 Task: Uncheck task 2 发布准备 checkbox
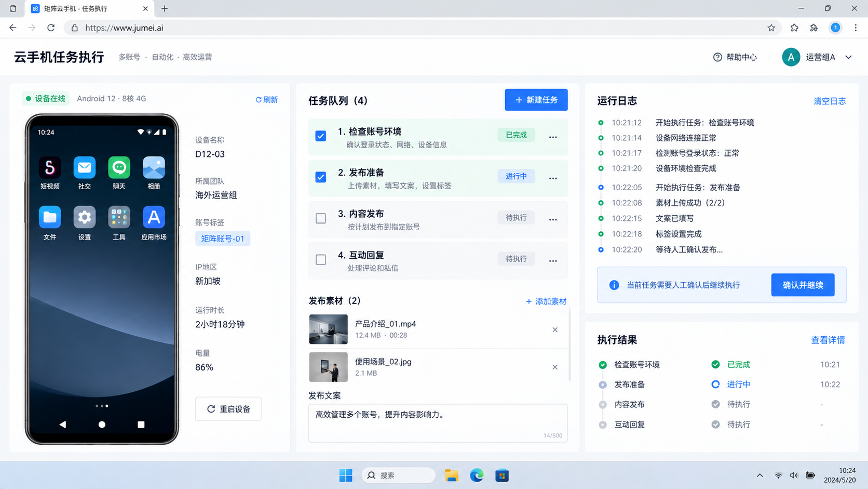coord(321,177)
